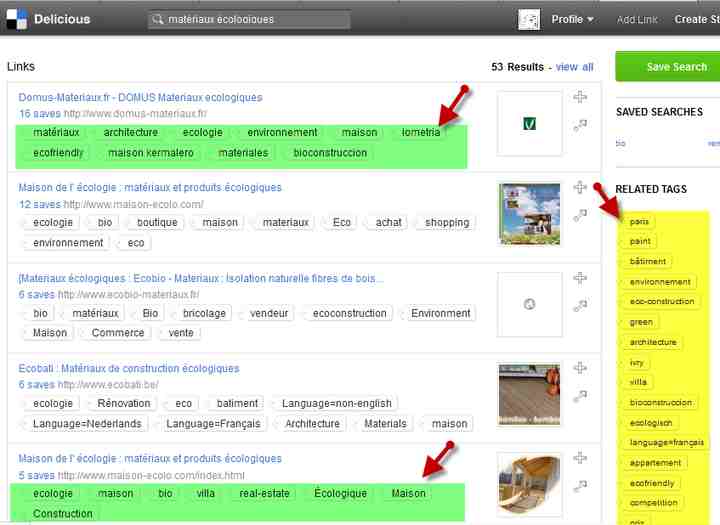
Task: Click Create Stack in top bar
Action: coord(697,19)
